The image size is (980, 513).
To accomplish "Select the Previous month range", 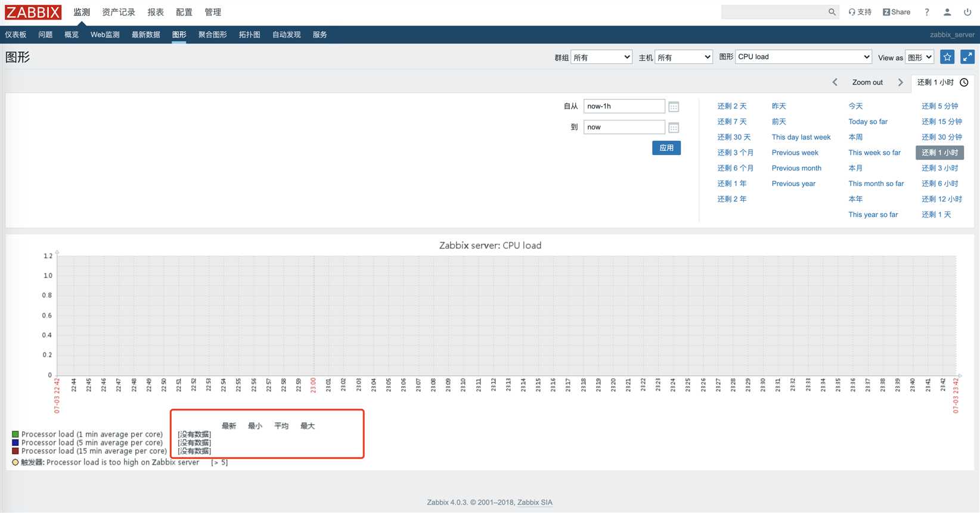I will 796,168.
